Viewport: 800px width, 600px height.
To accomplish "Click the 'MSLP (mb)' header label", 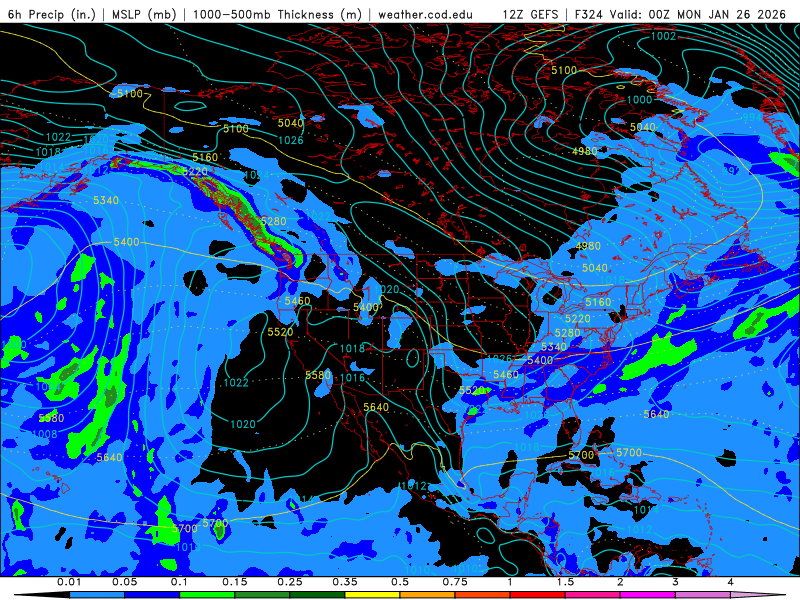I will [x=144, y=14].
